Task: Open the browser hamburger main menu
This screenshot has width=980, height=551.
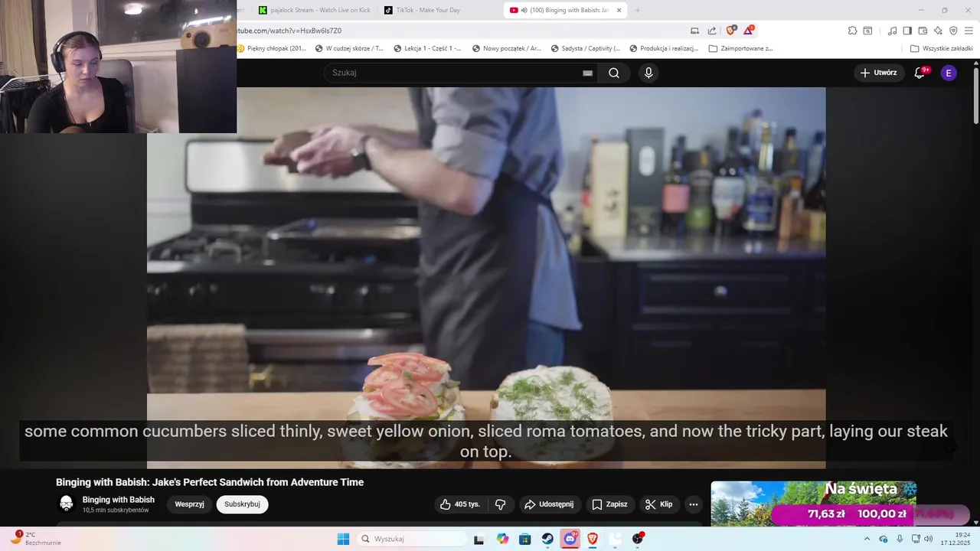Action: coord(969,31)
